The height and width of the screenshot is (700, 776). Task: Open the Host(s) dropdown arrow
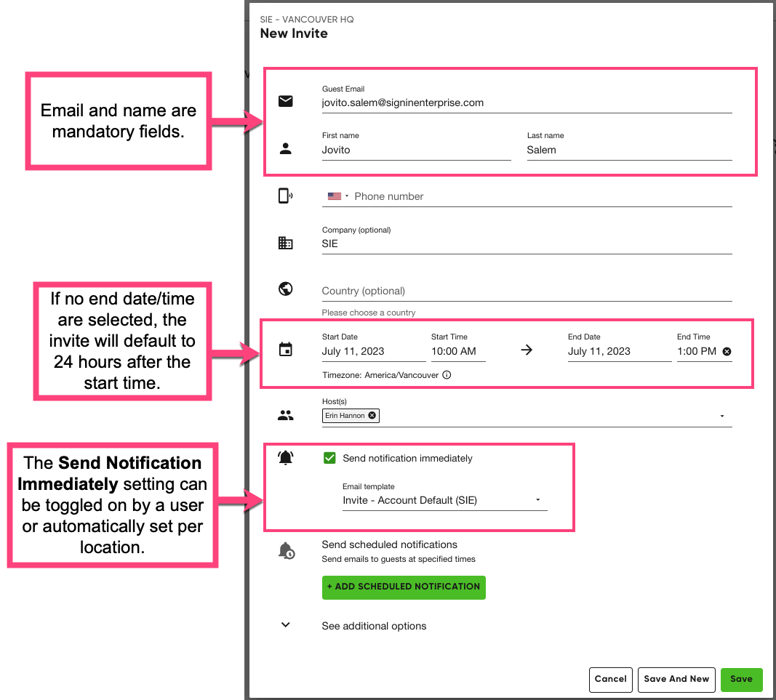(x=721, y=416)
